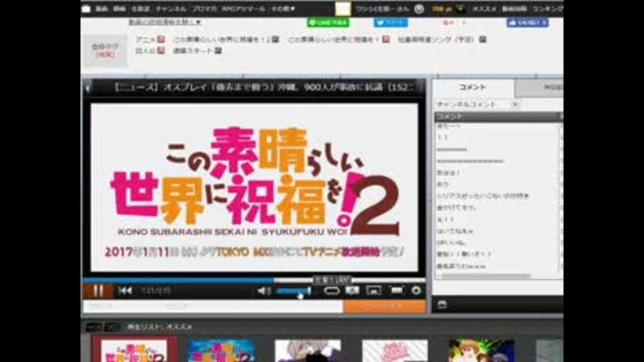The image size is (644, 362).
Task: Open the RPGアツマール menu item
Action: tap(243, 9)
